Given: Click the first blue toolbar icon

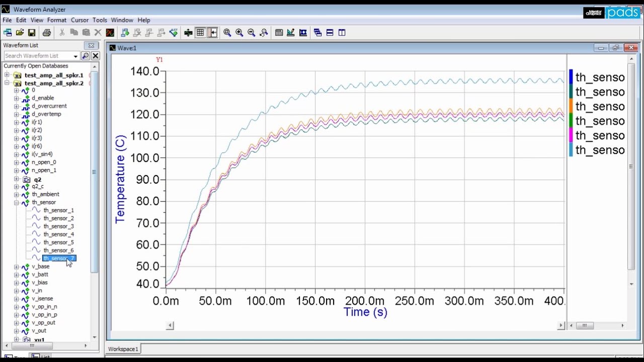Looking at the screenshot, I should [x=125, y=33].
